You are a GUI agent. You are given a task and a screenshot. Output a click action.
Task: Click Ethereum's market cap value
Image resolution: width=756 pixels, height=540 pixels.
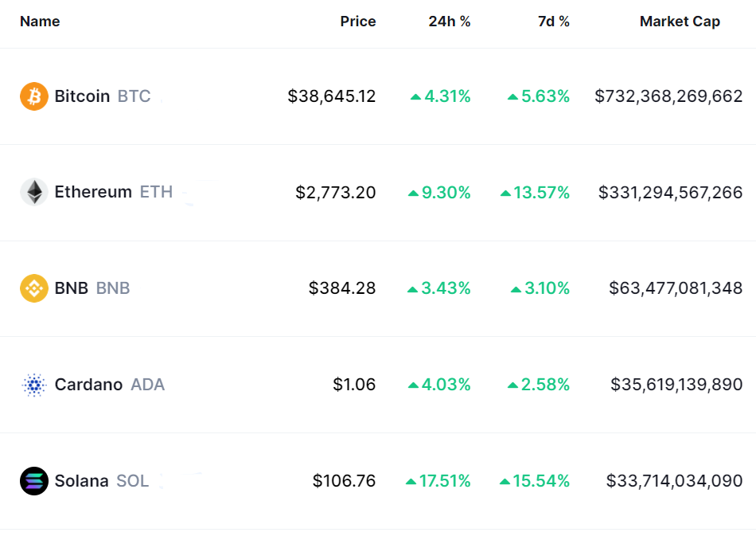tap(670, 192)
